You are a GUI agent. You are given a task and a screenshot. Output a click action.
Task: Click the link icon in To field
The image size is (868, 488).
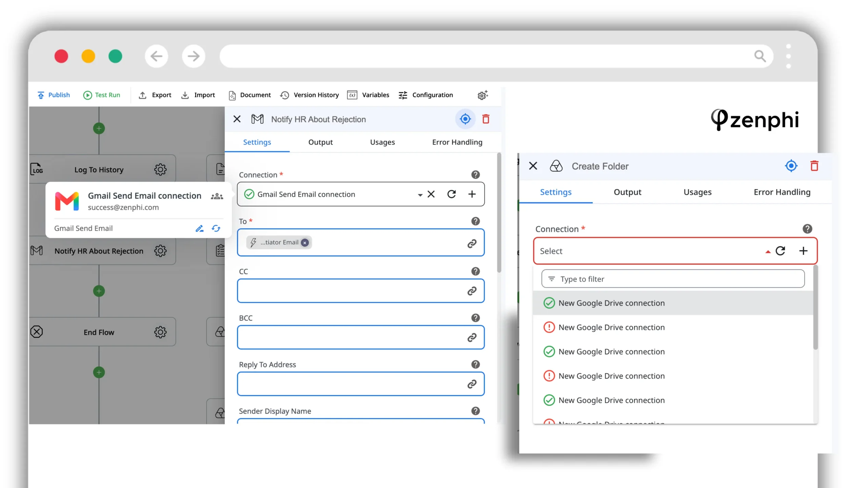pos(472,244)
